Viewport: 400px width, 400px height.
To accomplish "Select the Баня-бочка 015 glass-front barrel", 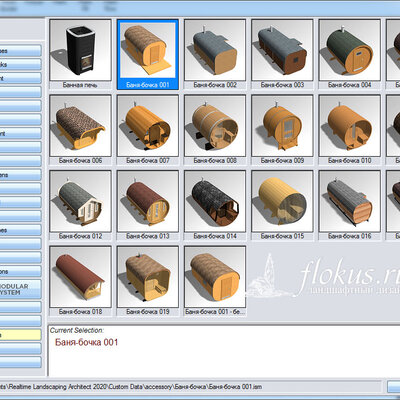I will 282,205.
